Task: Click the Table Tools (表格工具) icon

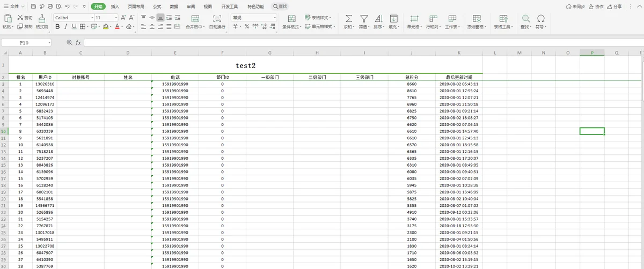Action: click(x=503, y=18)
